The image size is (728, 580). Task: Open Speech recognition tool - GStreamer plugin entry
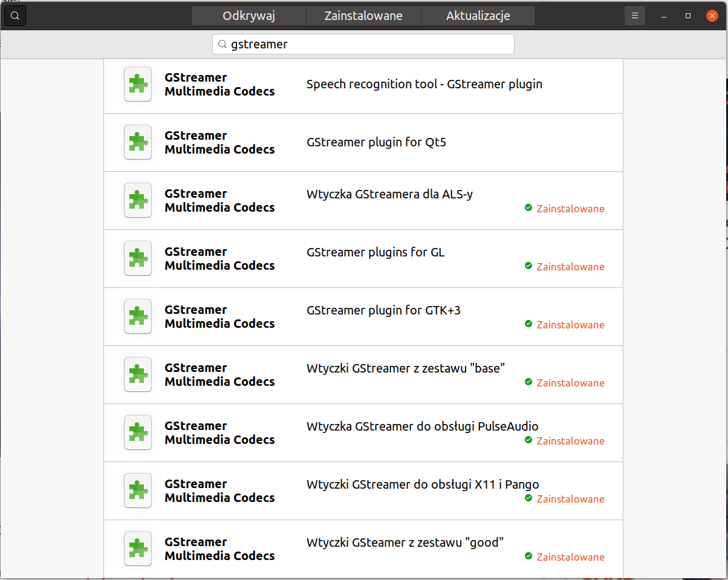coord(363,85)
